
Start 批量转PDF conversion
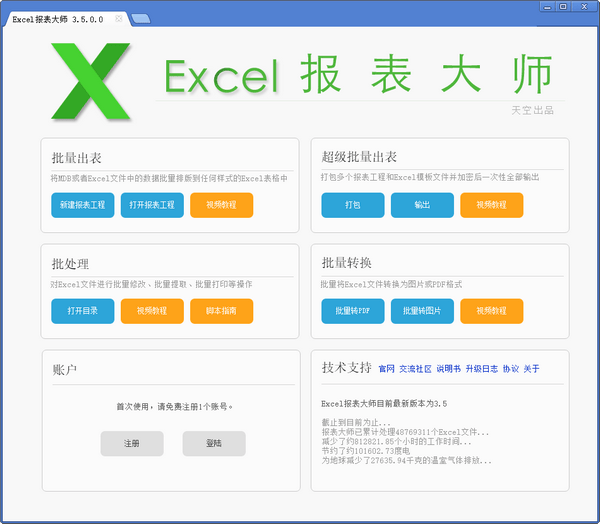[x=353, y=311]
